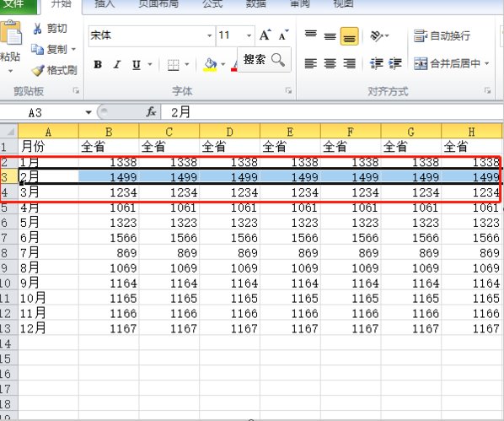Viewport: 504px width, 421px height.
Task: Select the Format Painter brush icon
Action: (x=38, y=70)
